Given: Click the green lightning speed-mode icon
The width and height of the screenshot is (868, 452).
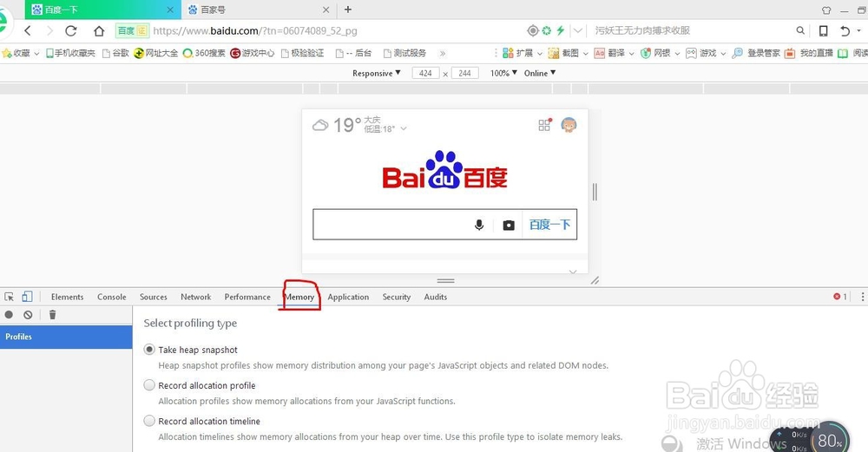Looking at the screenshot, I should [560, 31].
